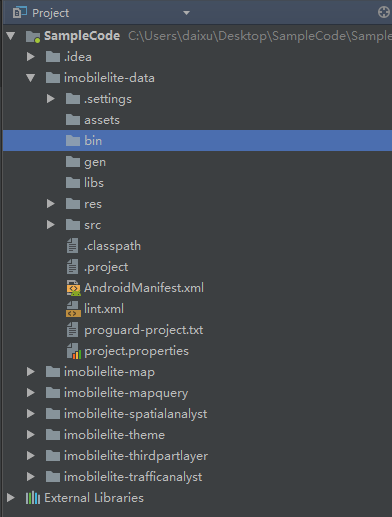Image resolution: width=392 pixels, height=517 pixels.
Task: Select the AndroidManifest.xml file icon
Action: [73, 288]
